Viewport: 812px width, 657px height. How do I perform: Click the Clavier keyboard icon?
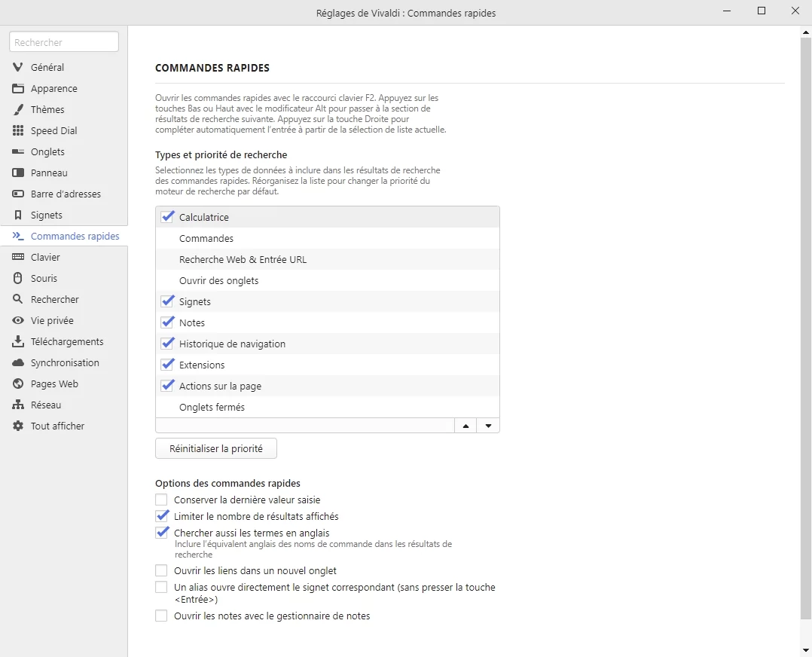pyautogui.click(x=17, y=257)
